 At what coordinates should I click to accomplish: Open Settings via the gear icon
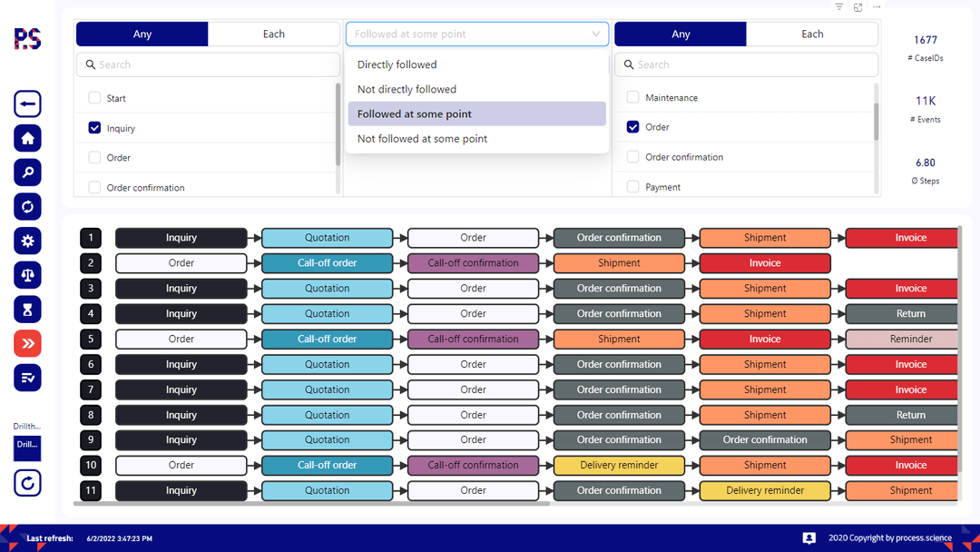pos(27,241)
